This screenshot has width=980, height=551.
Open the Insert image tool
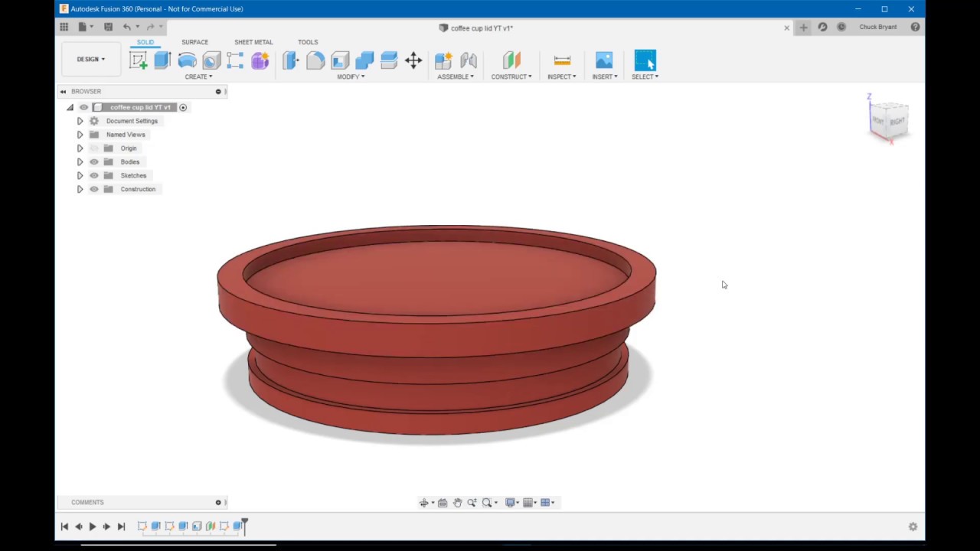tap(604, 60)
